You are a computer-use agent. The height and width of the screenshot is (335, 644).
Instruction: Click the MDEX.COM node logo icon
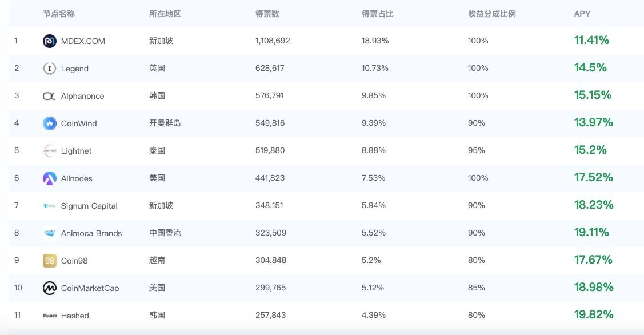coord(50,41)
